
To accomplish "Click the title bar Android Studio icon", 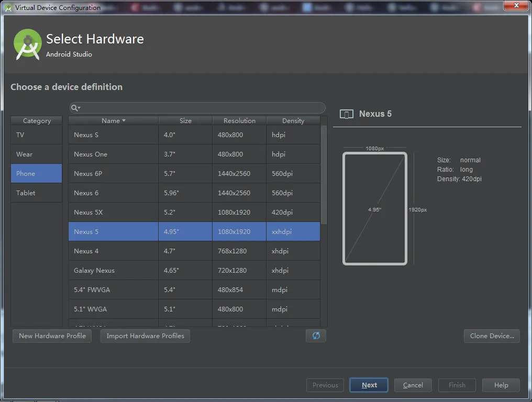I will 8,8.
